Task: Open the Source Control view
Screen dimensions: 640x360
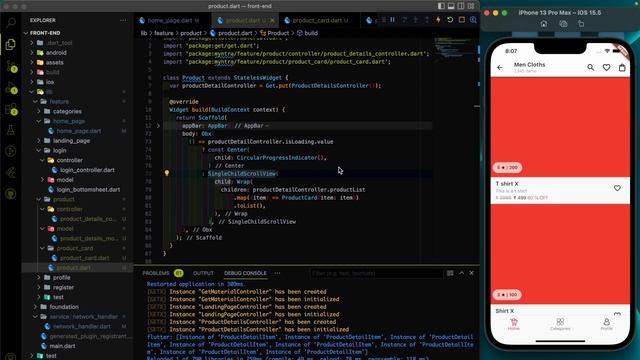Action: 11,66
